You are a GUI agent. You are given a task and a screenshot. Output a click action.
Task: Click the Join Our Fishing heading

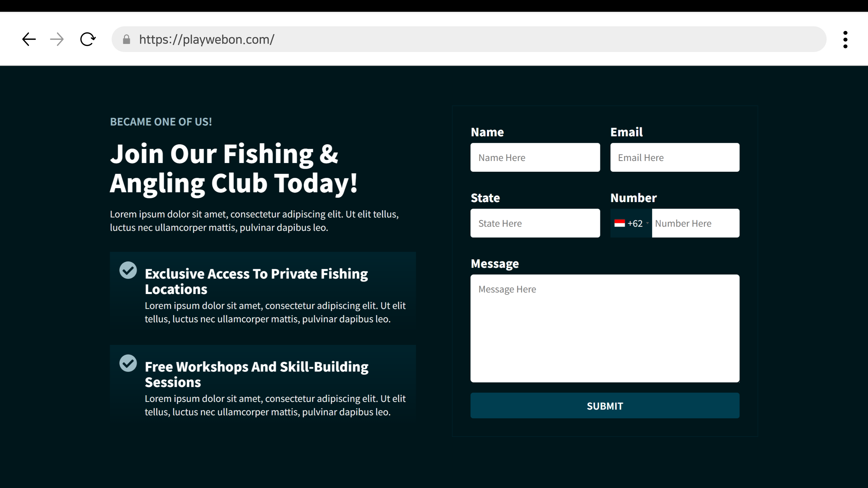click(x=233, y=168)
